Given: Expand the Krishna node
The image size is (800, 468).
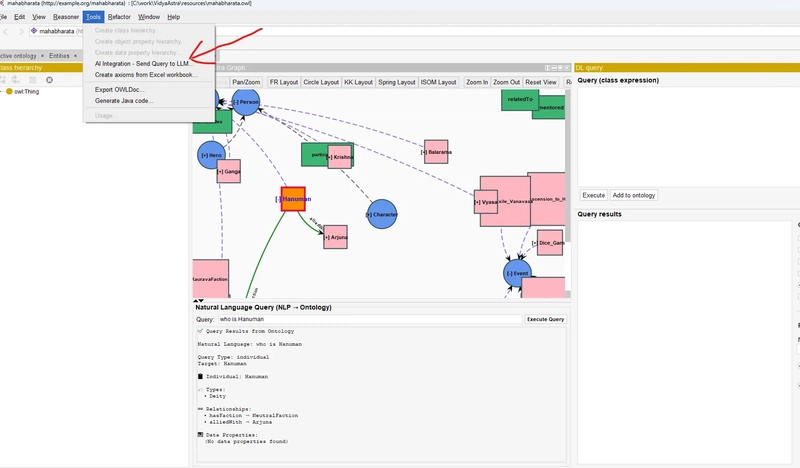Looking at the screenshot, I should 340,158.
